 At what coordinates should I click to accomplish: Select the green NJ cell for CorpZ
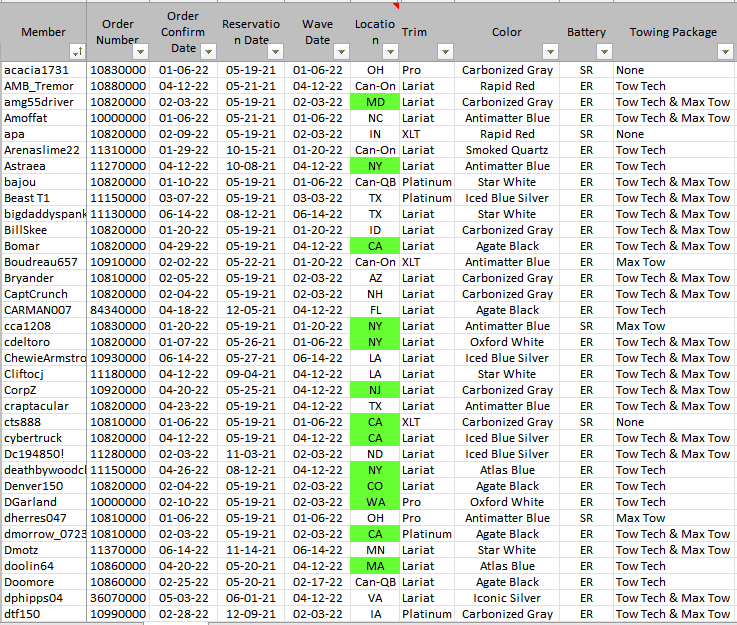(x=375, y=390)
